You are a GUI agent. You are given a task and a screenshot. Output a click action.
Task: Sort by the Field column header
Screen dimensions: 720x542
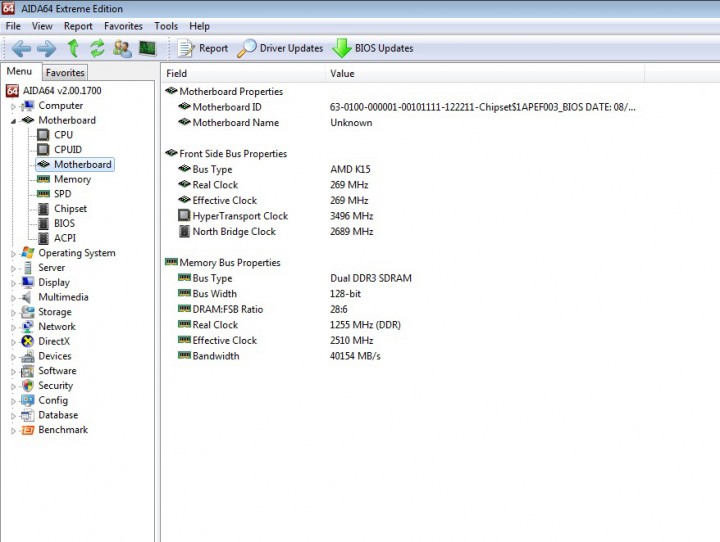tap(243, 73)
